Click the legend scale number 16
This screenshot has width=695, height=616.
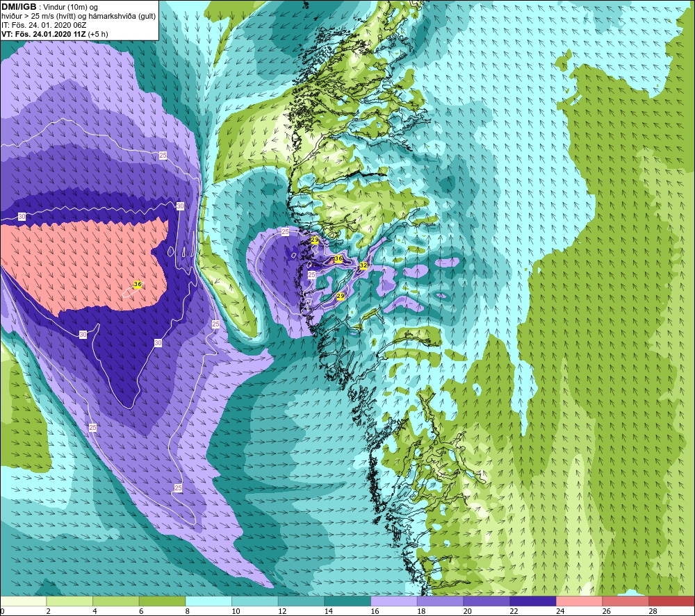click(375, 611)
